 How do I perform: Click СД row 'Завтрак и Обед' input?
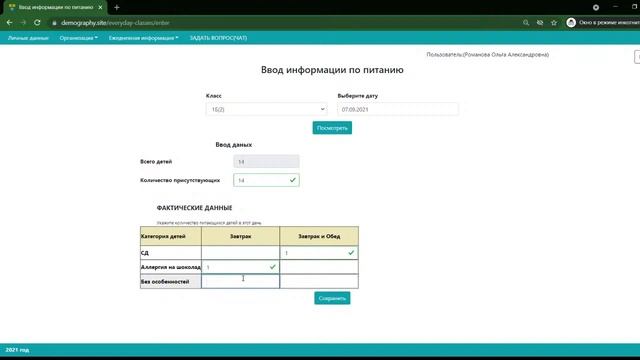pyautogui.click(x=319, y=253)
